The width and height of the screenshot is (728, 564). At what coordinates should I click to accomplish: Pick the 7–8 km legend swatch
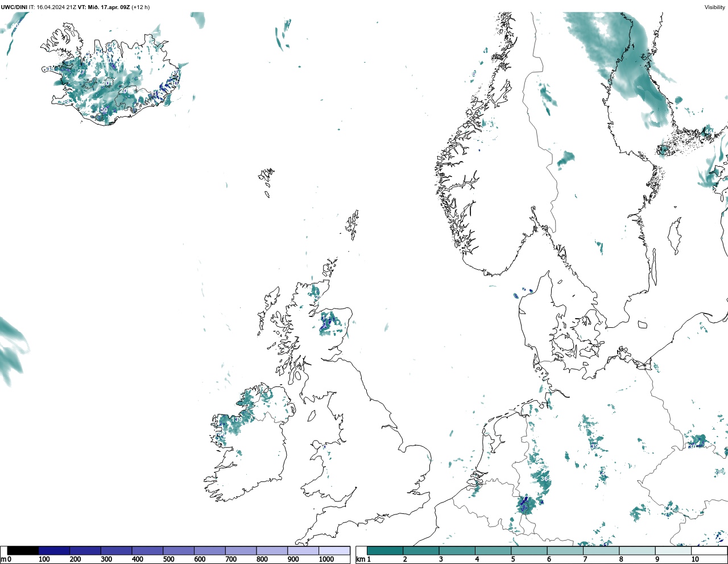point(601,551)
